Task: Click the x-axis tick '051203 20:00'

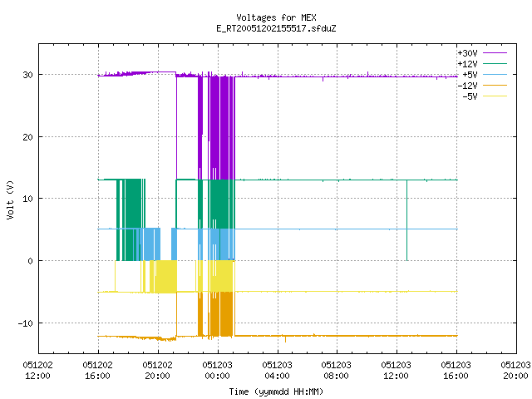Action: click(x=515, y=371)
